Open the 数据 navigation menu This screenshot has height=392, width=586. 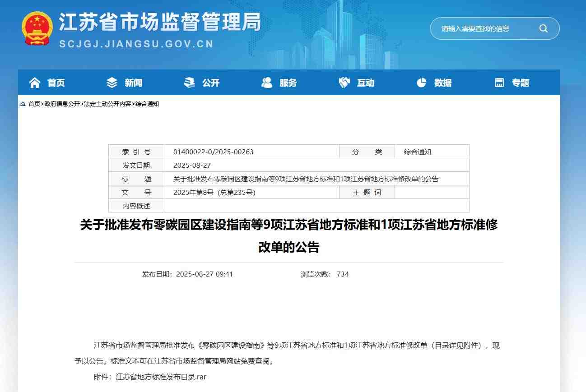click(x=443, y=83)
